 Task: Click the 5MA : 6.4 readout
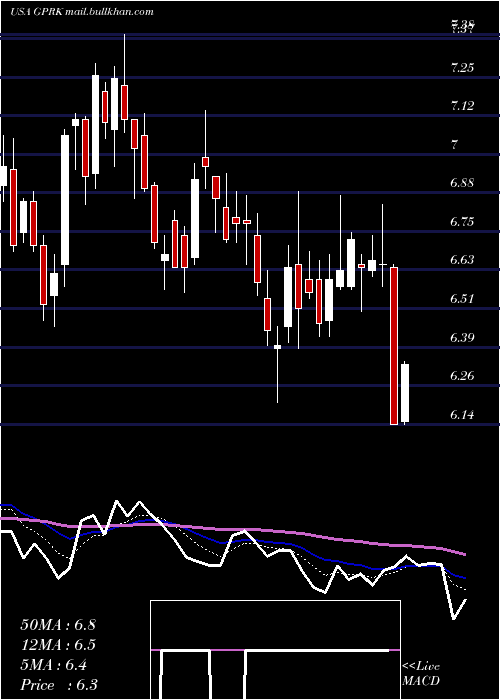tap(54, 665)
